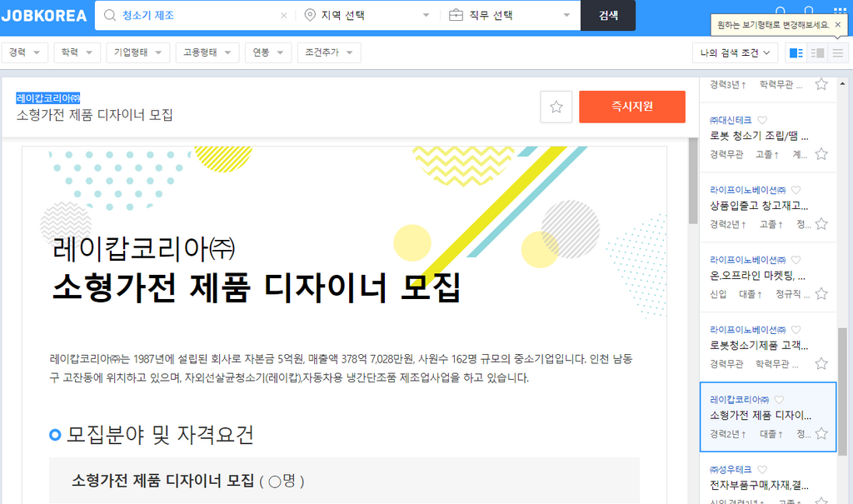
Task: Open the grid menu in the top header
Action: 840,10
